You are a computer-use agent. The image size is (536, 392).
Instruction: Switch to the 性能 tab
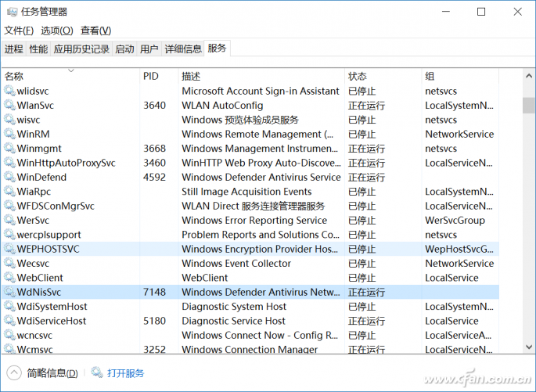click(x=38, y=49)
